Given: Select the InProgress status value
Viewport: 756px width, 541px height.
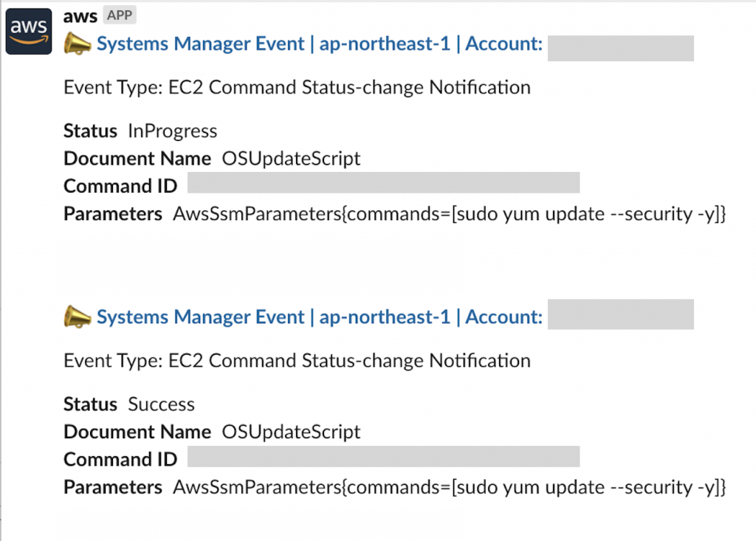Looking at the screenshot, I should [173, 131].
